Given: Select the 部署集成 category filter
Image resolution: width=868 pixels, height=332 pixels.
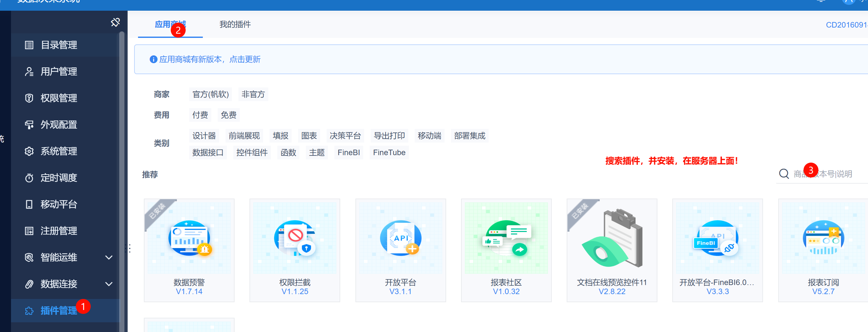Looking at the screenshot, I should (x=469, y=136).
